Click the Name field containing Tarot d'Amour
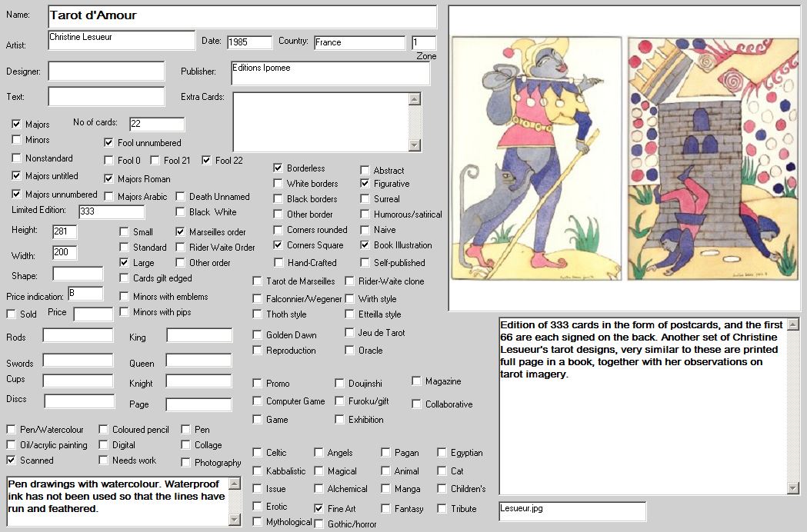The image size is (807, 532). [x=242, y=16]
